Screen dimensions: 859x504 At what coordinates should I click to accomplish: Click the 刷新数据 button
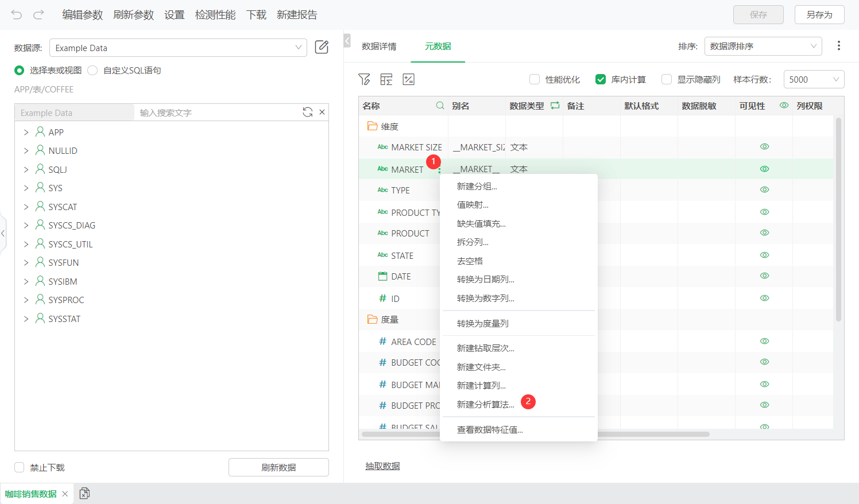(x=278, y=467)
